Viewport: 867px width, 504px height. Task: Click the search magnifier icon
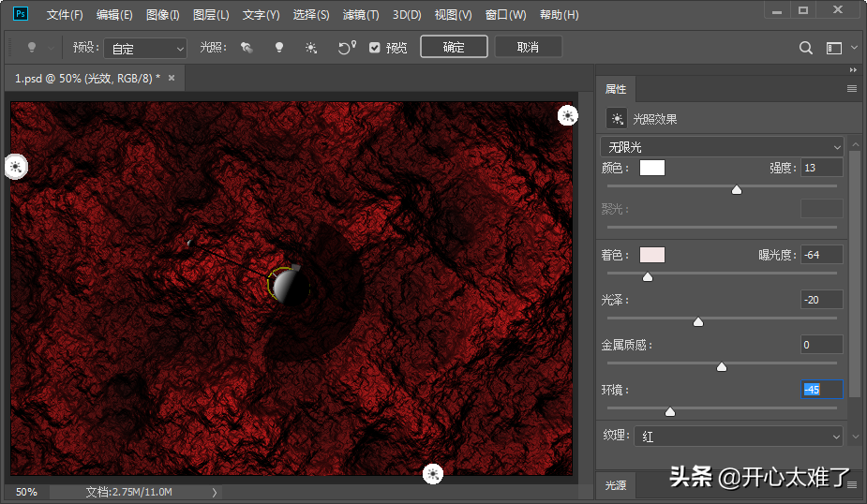coord(806,48)
